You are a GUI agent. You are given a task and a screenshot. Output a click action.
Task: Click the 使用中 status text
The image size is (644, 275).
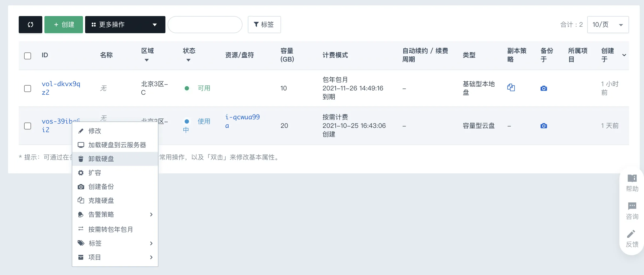pyautogui.click(x=197, y=125)
